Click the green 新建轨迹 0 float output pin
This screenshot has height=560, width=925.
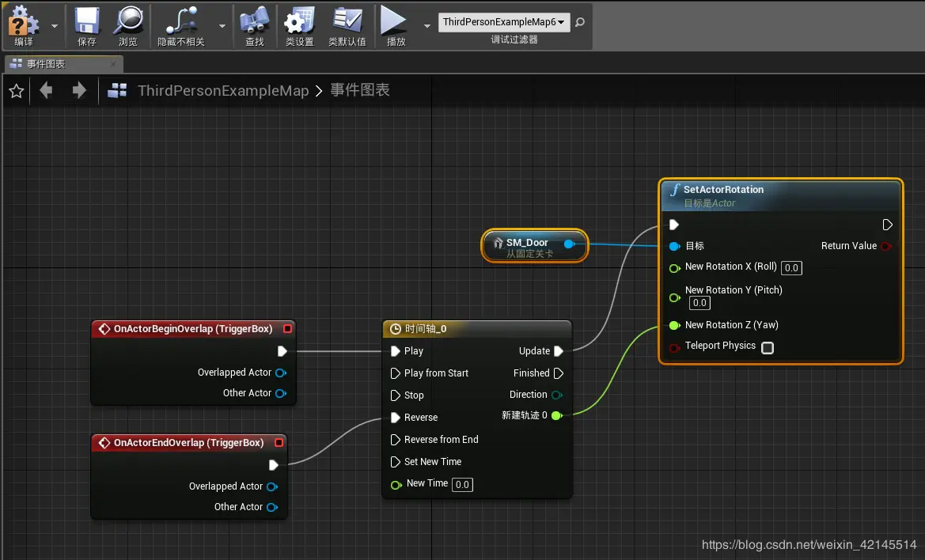pos(556,415)
